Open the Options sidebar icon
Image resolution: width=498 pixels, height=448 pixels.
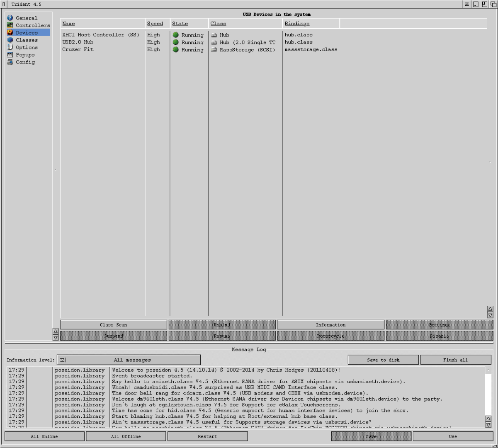[x=10, y=47]
